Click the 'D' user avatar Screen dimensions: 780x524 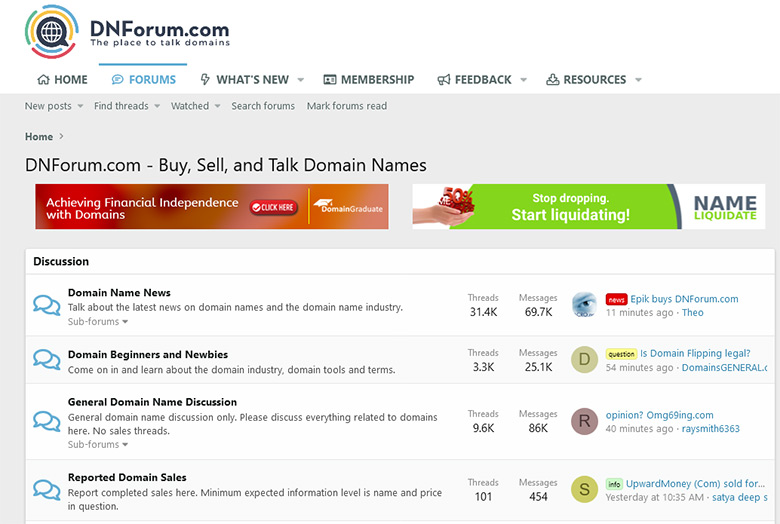584,359
